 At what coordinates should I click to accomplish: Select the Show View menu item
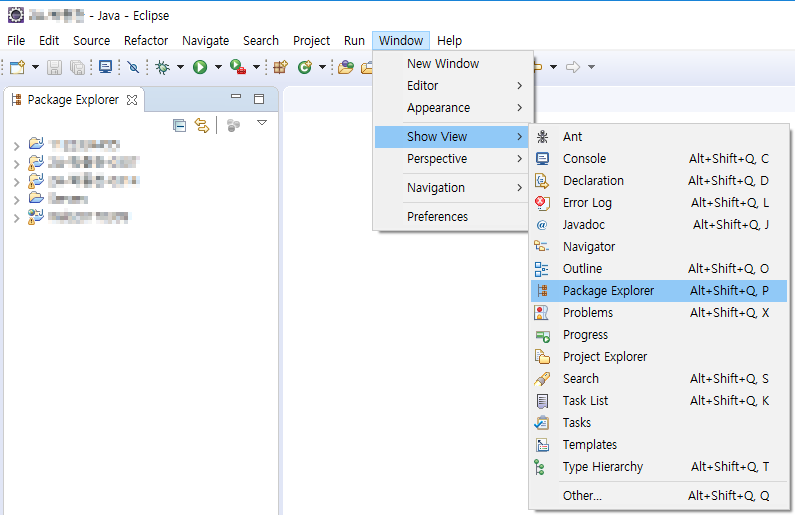[451, 137]
